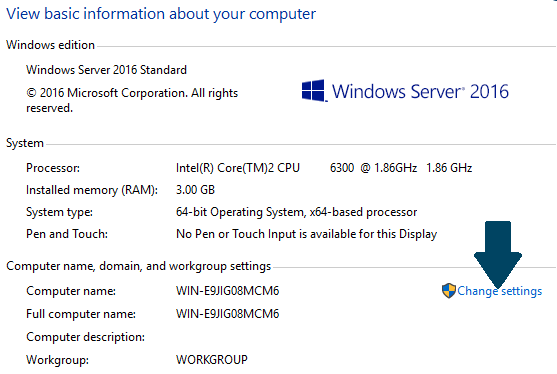Viewport: 557px width, 374px height.
Task: Click the 'Installed memory (RAM):' label
Action: pos(92,190)
